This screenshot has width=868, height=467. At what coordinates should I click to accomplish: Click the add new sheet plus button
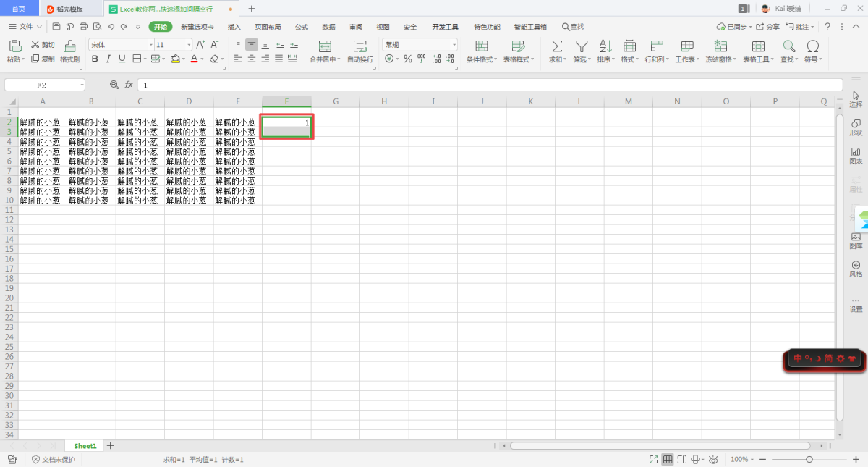pyautogui.click(x=111, y=446)
